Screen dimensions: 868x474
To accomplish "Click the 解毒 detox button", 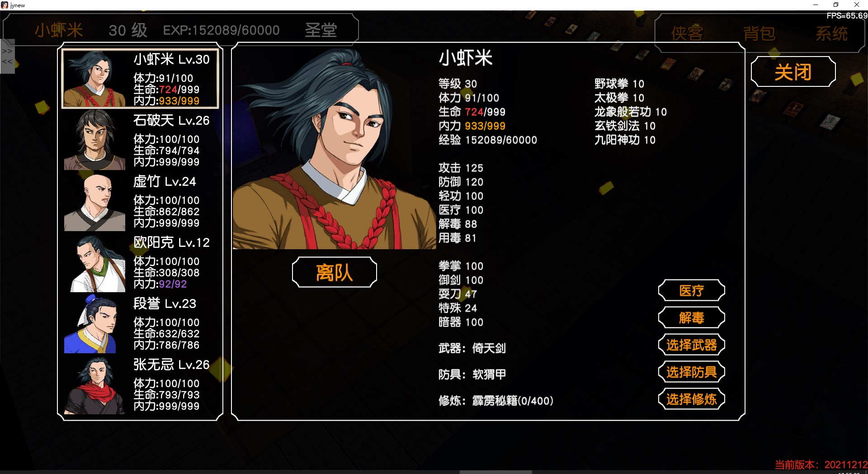I will click(692, 318).
